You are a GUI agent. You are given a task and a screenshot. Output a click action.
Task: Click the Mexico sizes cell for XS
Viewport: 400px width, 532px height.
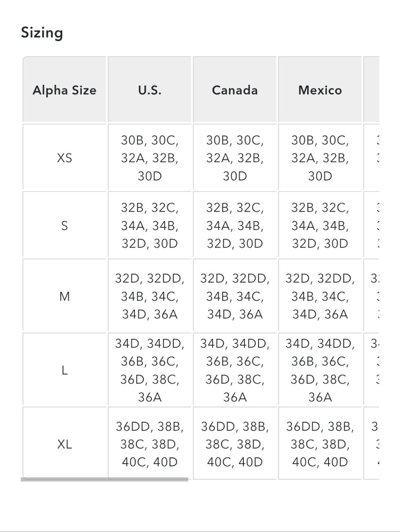pyautogui.click(x=320, y=158)
